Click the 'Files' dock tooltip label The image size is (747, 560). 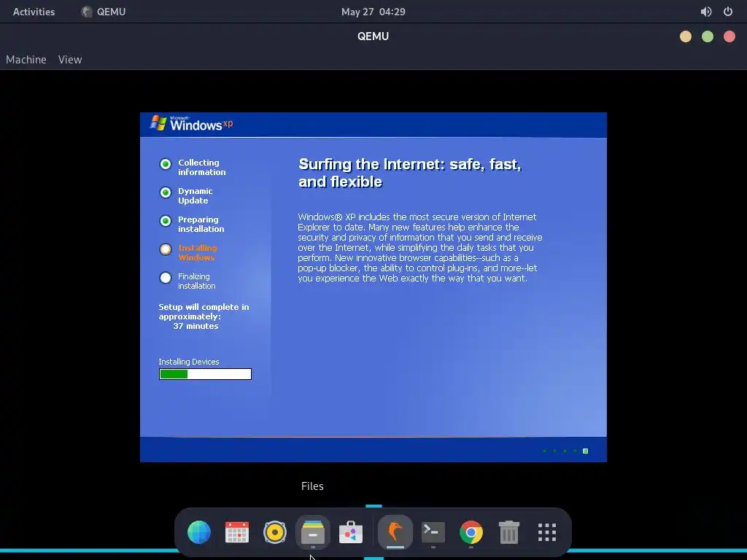tap(312, 486)
